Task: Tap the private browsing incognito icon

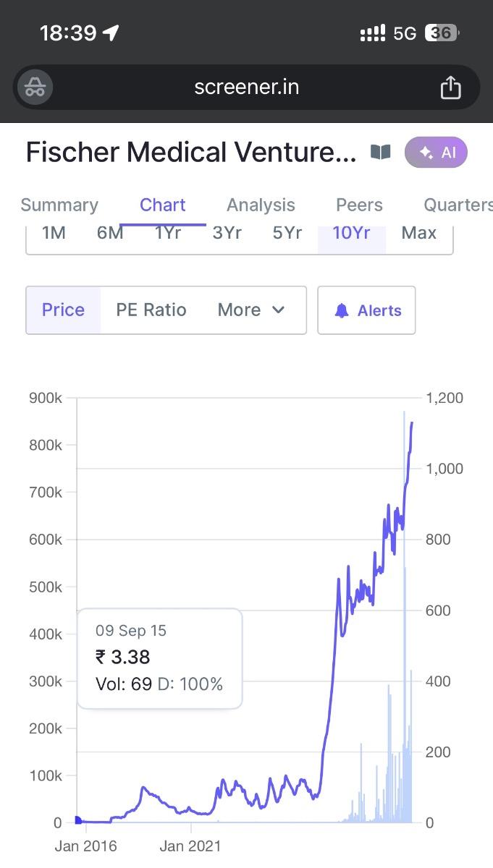Action: (x=34, y=88)
